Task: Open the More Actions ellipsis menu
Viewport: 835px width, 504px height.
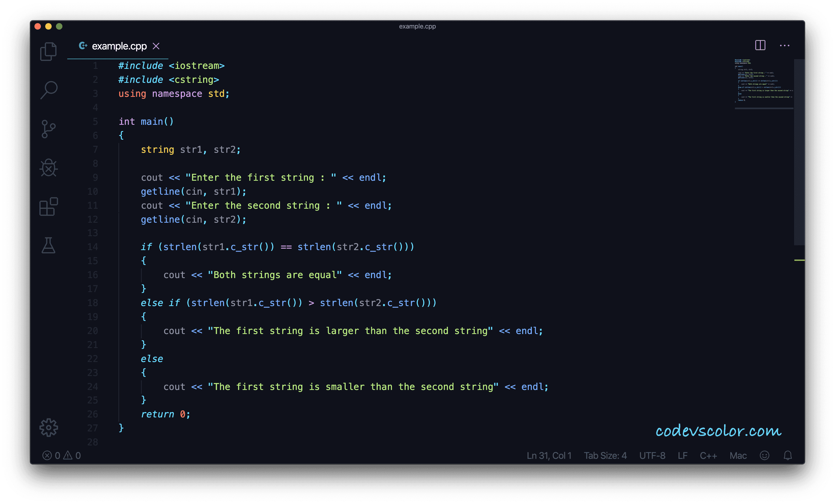Action: click(784, 45)
